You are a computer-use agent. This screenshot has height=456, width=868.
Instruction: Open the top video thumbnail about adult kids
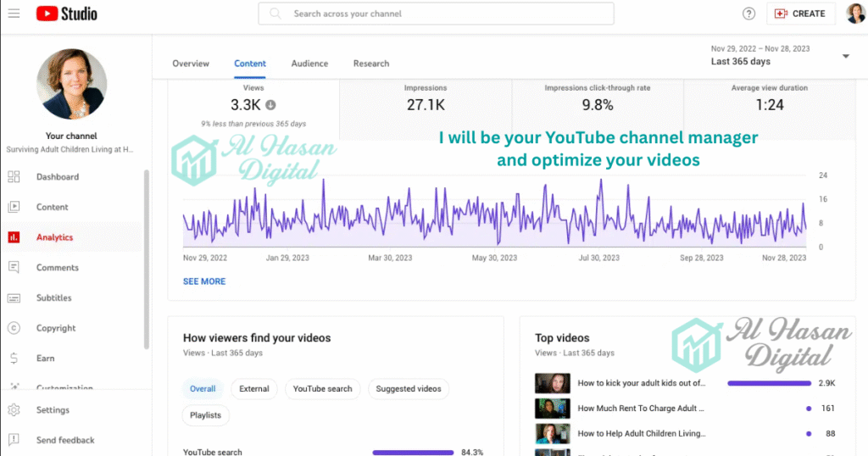point(552,383)
